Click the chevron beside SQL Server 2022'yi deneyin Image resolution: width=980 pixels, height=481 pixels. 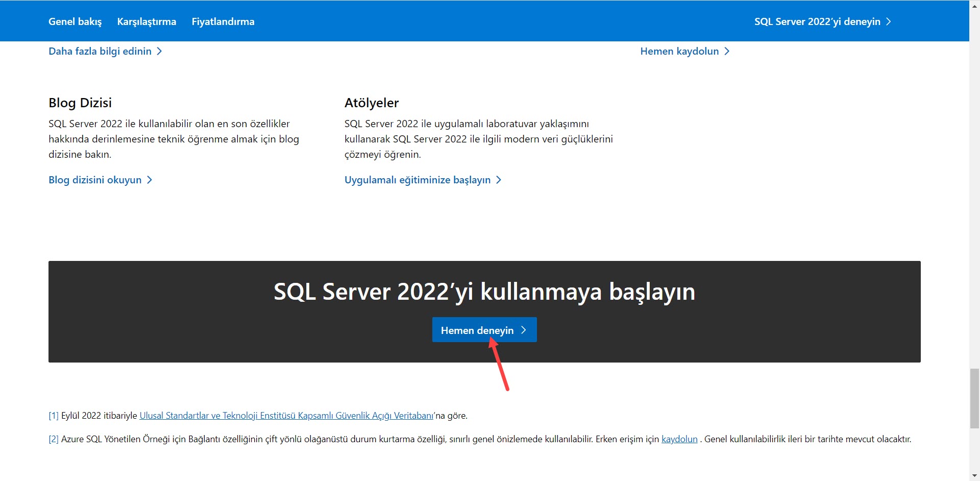click(x=889, y=21)
